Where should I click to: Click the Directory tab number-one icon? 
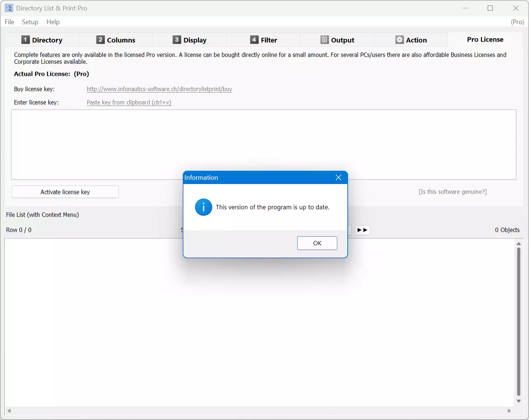pos(26,40)
